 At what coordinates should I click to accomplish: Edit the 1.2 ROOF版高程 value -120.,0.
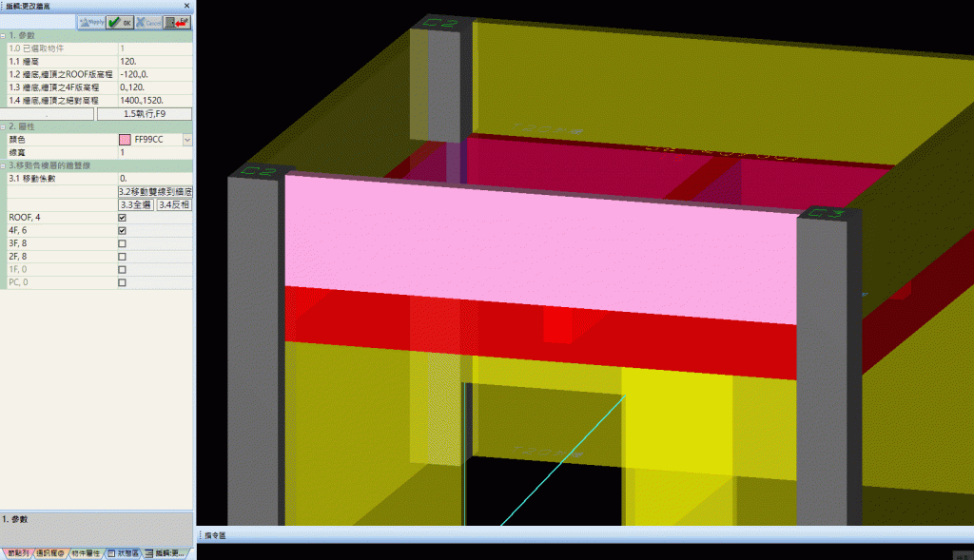coord(155,74)
